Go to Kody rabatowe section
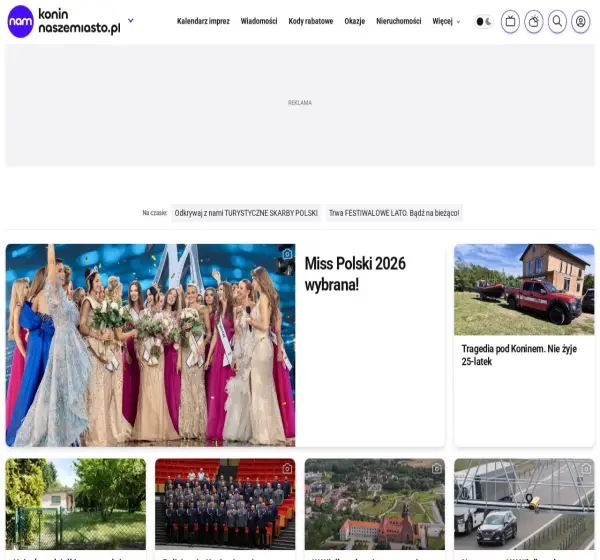Image resolution: width=600 pixels, height=560 pixels. point(311,21)
